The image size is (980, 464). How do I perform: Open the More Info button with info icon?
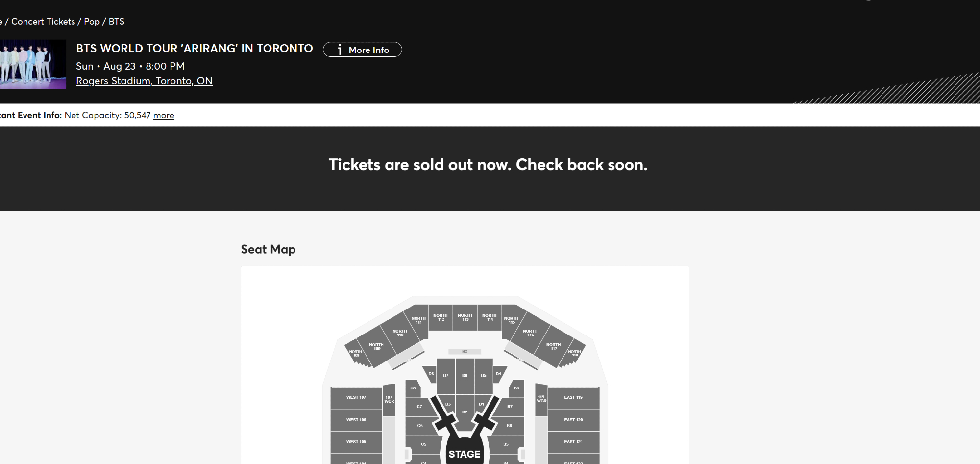[362, 50]
